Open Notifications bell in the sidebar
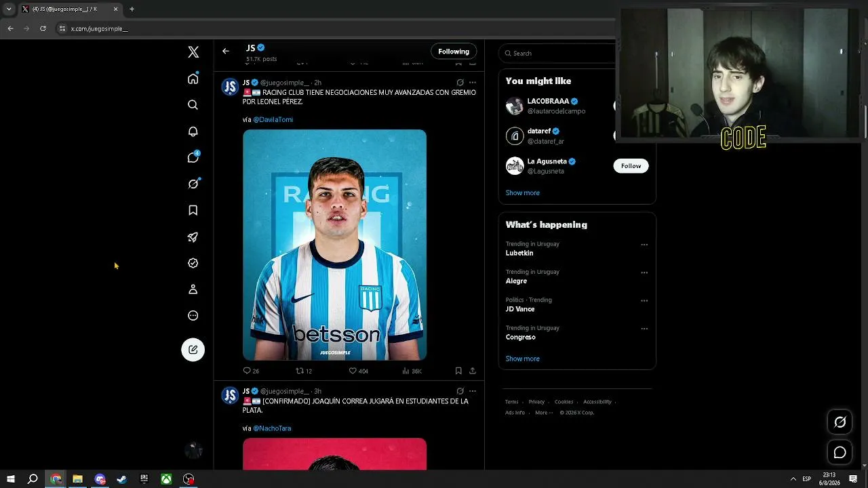 [193, 131]
